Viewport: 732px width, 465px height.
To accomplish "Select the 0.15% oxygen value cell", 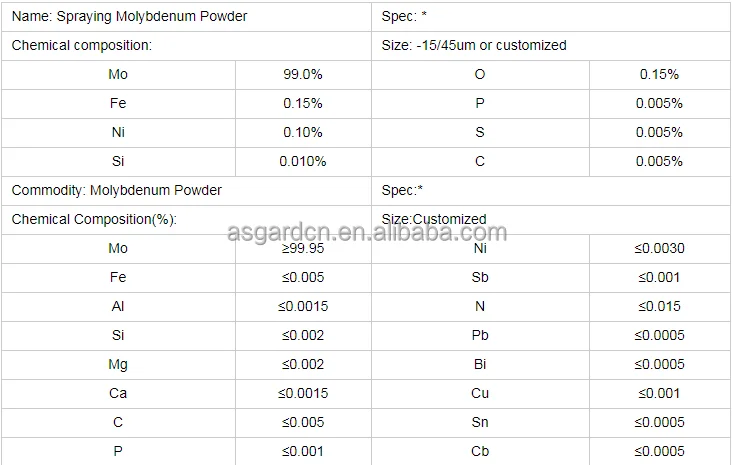I will pos(659,74).
